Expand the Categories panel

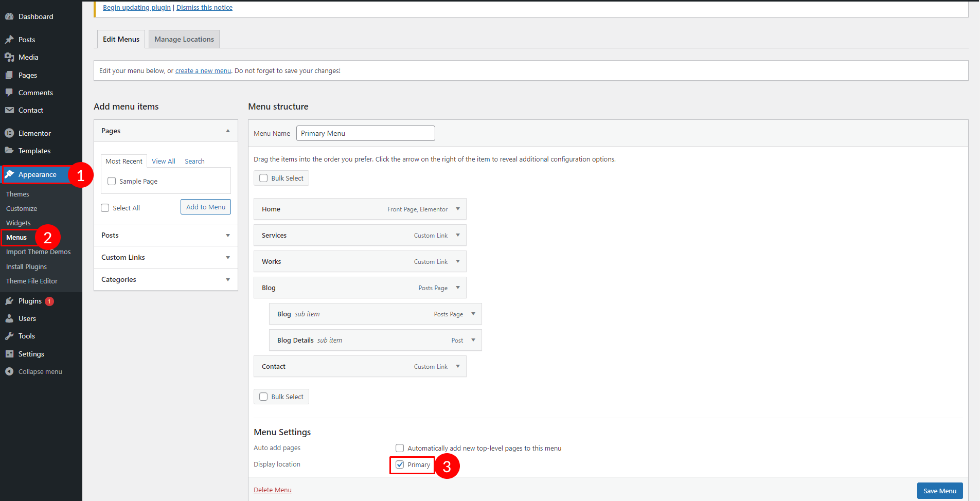point(227,279)
